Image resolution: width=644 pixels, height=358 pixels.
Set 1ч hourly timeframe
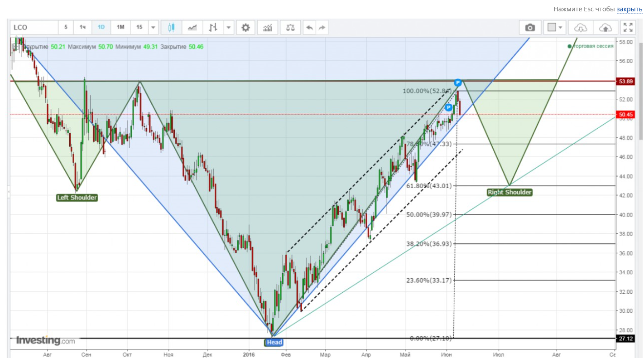tap(82, 27)
